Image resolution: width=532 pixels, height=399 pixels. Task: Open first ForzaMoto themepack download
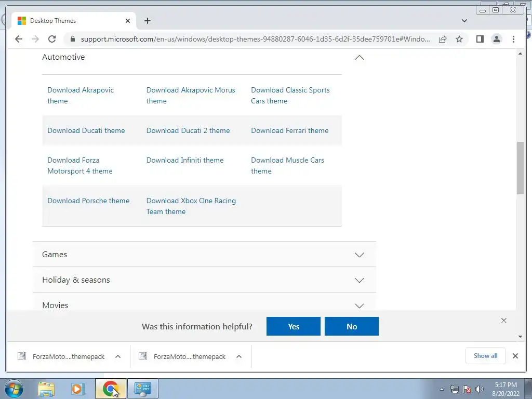[61, 356]
